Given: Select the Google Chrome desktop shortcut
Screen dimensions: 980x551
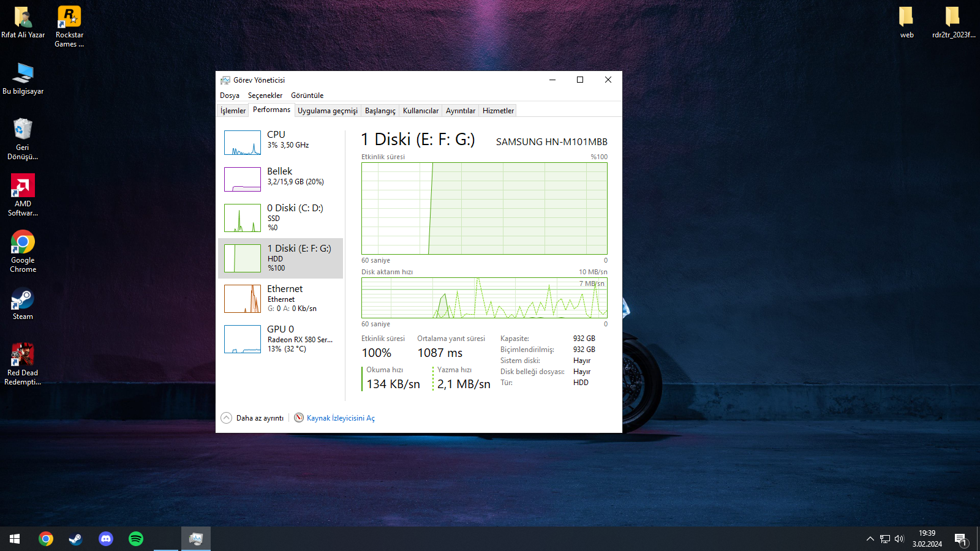Looking at the screenshot, I should click(23, 252).
